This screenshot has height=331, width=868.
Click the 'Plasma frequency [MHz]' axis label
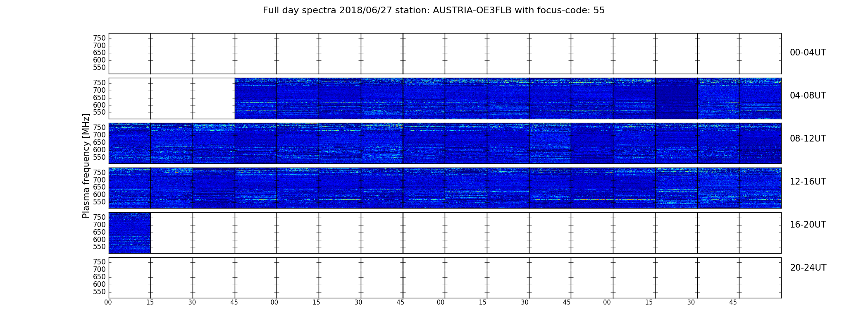(86, 165)
